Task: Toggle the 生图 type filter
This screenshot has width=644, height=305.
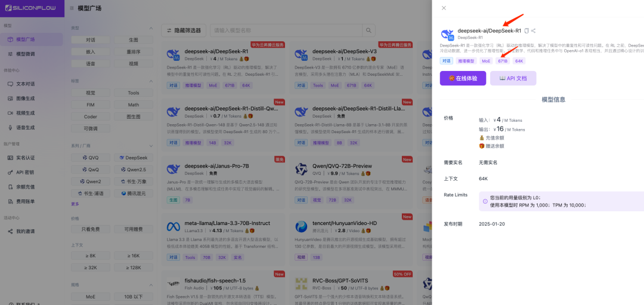Action: (134, 40)
